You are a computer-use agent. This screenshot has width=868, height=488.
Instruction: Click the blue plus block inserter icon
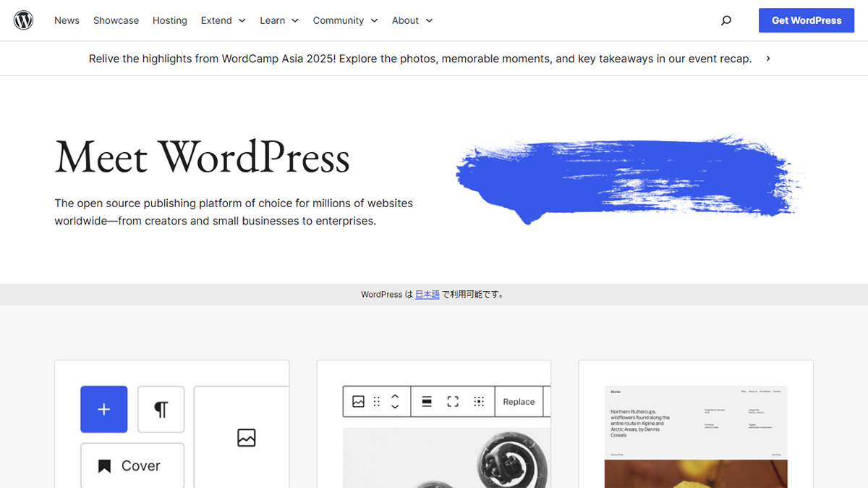pos(103,409)
